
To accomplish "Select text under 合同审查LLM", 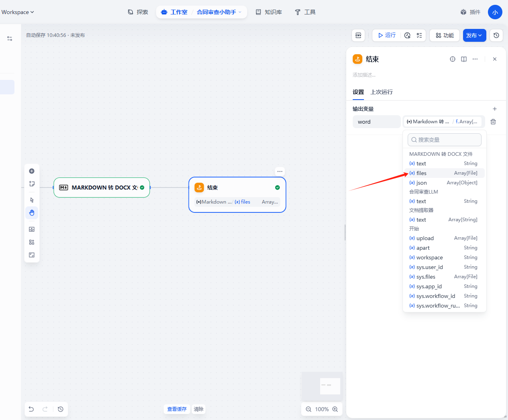I will [445, 201].
